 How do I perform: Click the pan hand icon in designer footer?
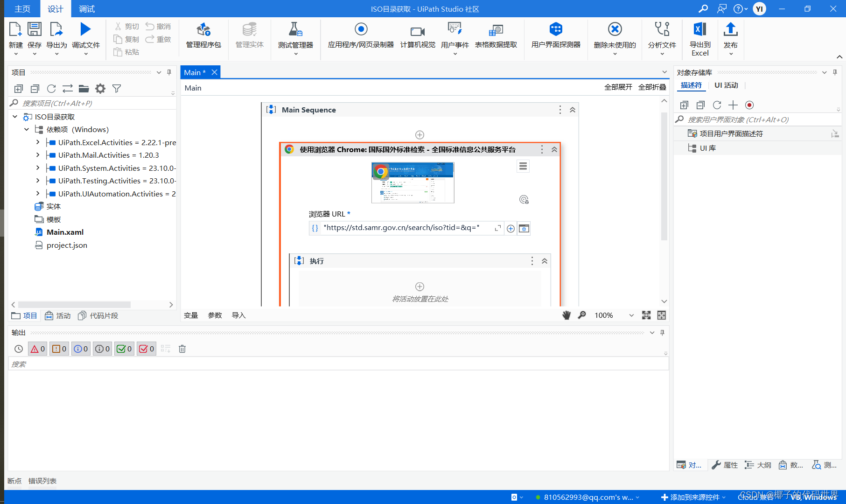click(566, 315)
